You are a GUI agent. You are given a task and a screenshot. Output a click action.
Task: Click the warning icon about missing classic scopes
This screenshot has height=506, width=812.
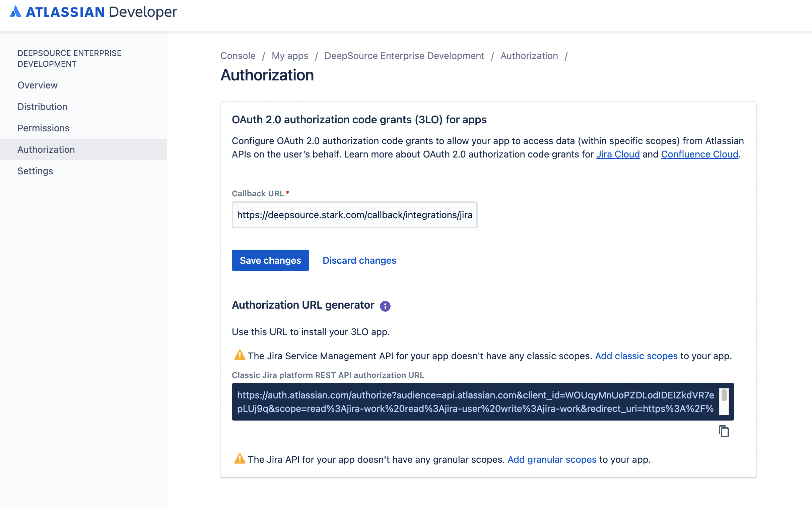point(240,356)
